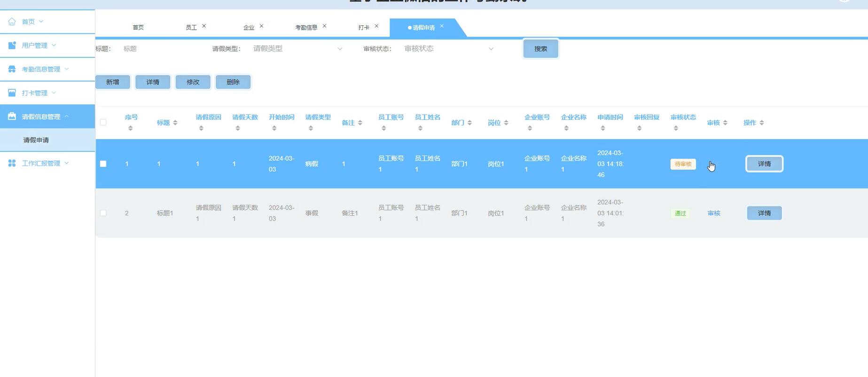This screenshot has height=377, width=868.
Task: Click the 用户管理 sidebar icon
Action: click(x=12, y=45)
